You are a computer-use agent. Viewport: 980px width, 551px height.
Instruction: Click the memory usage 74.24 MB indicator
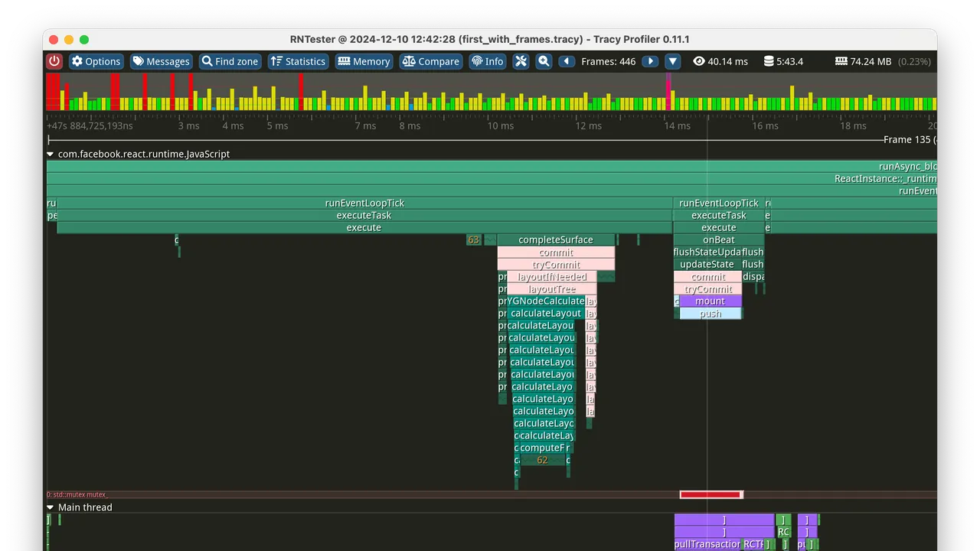(x=863, y=61)
